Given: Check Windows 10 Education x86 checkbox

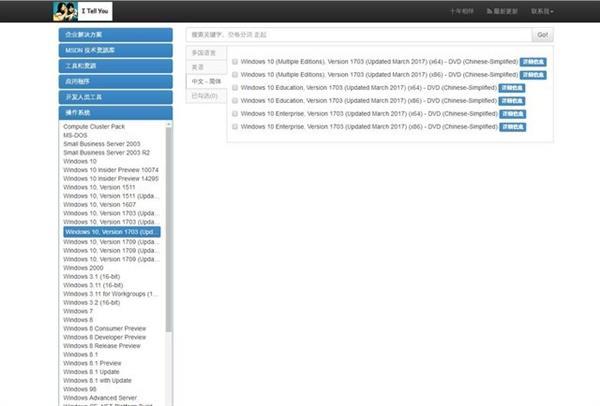Looking at the screenshot, I should (235, 101).
